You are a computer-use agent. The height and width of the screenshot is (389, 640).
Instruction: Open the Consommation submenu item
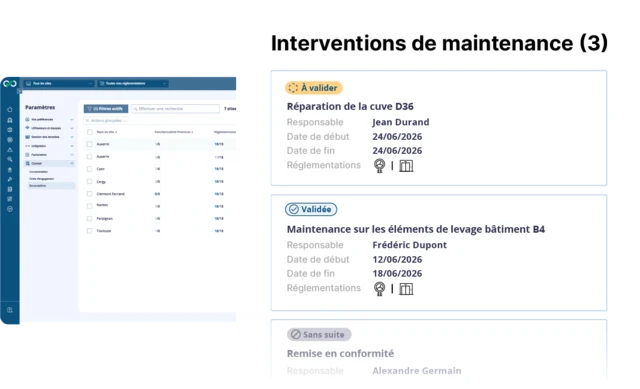[38, 172]
